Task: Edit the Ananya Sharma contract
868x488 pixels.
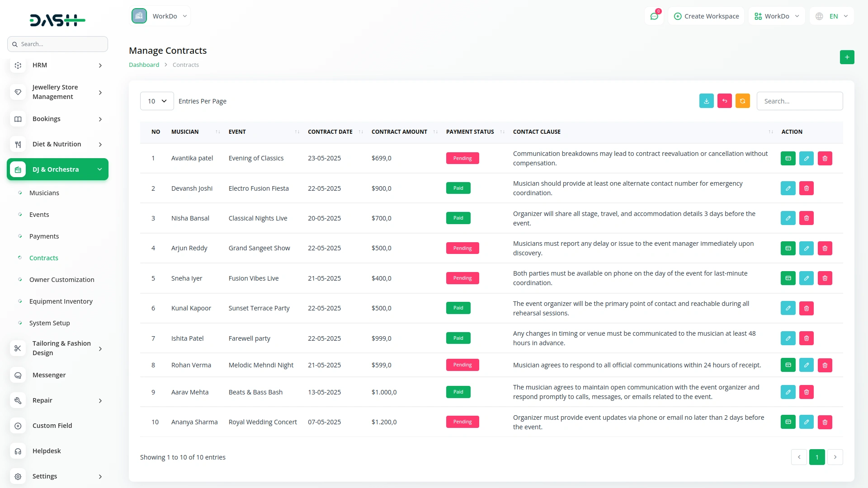Action: [x=806, y=422]
